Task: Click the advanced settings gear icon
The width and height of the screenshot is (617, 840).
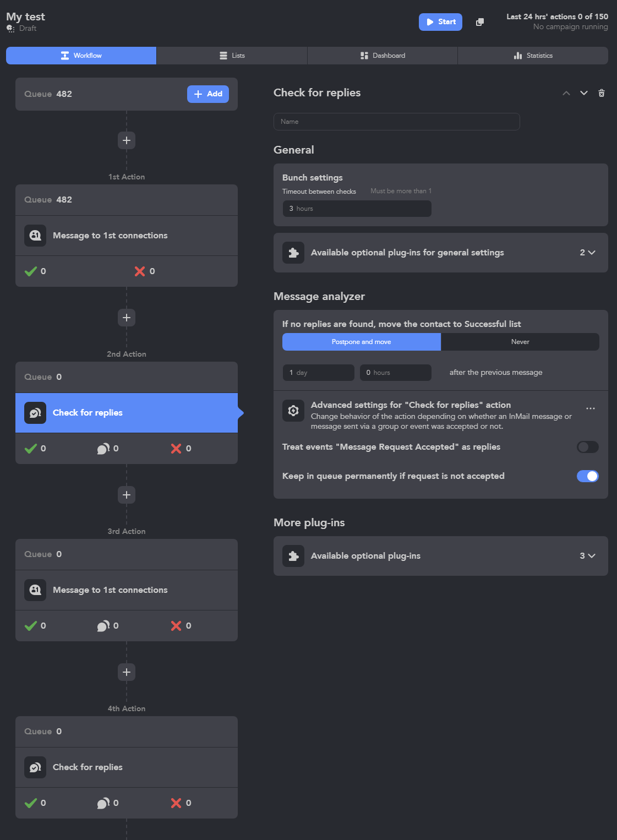Action: point(293,411)
